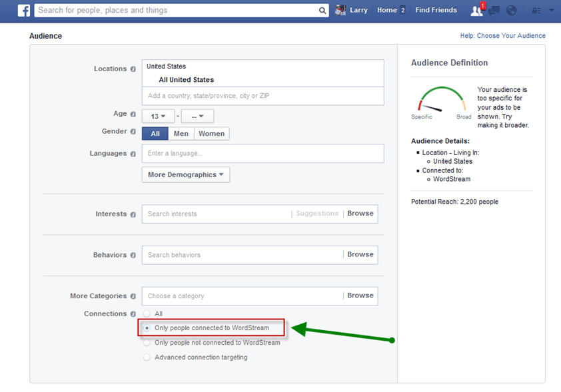Expand the account menu arrow in the top bar
This screenshot has height=392, width=561.
552,11
